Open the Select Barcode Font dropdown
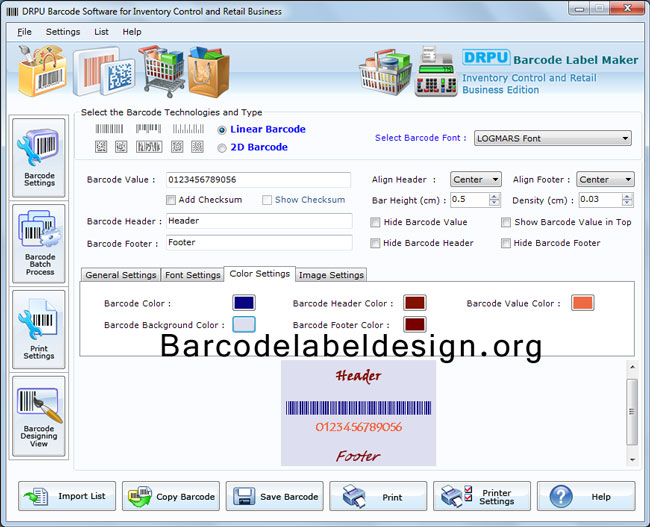 click(553, 138)
